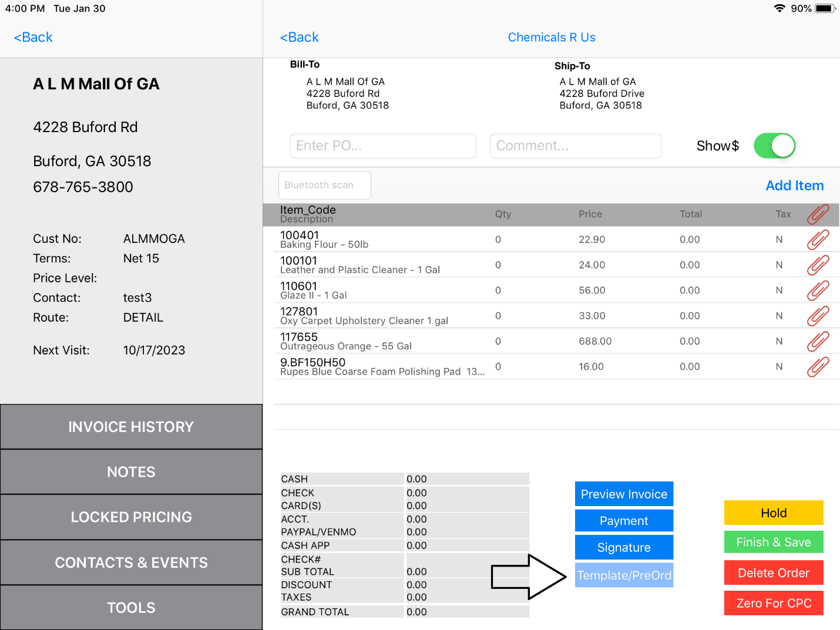Click the Add Item link
840x630 pixels.
(x=794, y=185)
